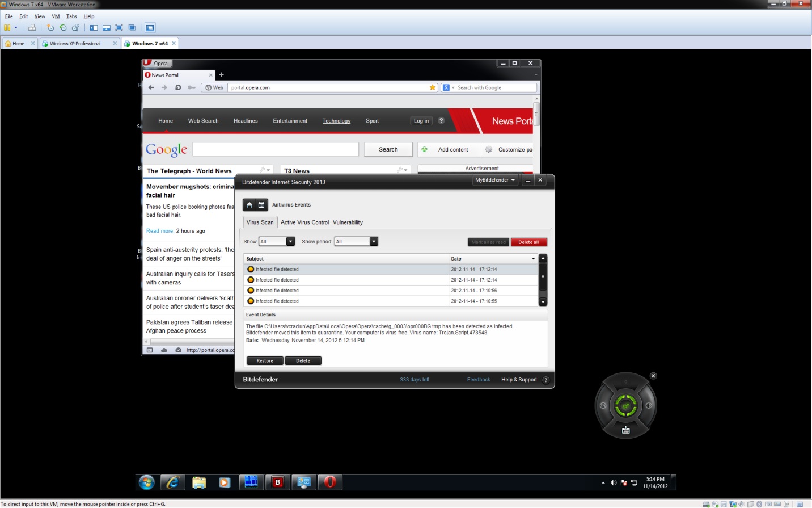The height and width of the screenshot is (508, 812).
Task: Click Mark all as read button
Action: [x=488, y=242]
